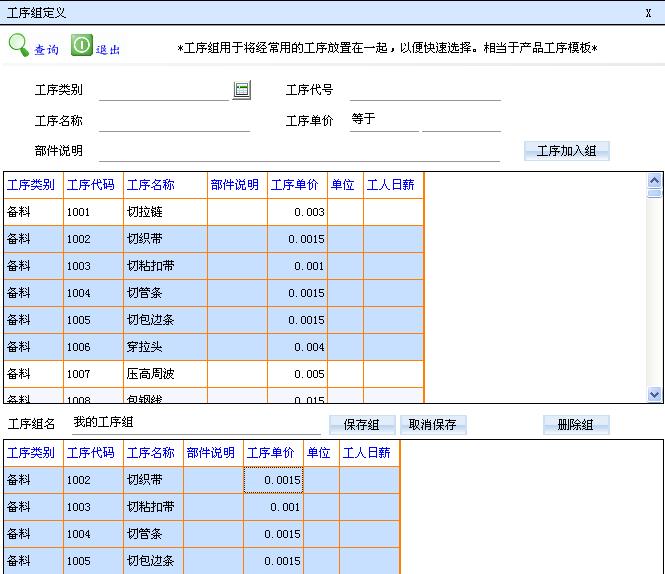
Task: Click the green Exit icon
Action: (x=81, y=46)
